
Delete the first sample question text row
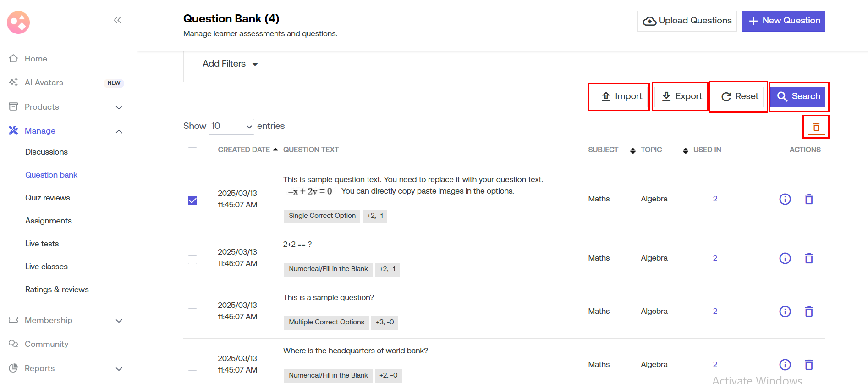[x=809, y=199]
